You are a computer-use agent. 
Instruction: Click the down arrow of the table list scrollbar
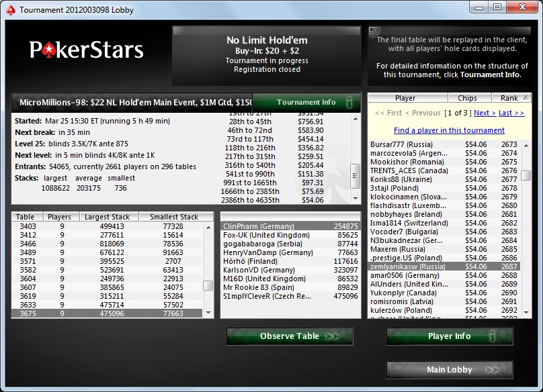(208, 313)
